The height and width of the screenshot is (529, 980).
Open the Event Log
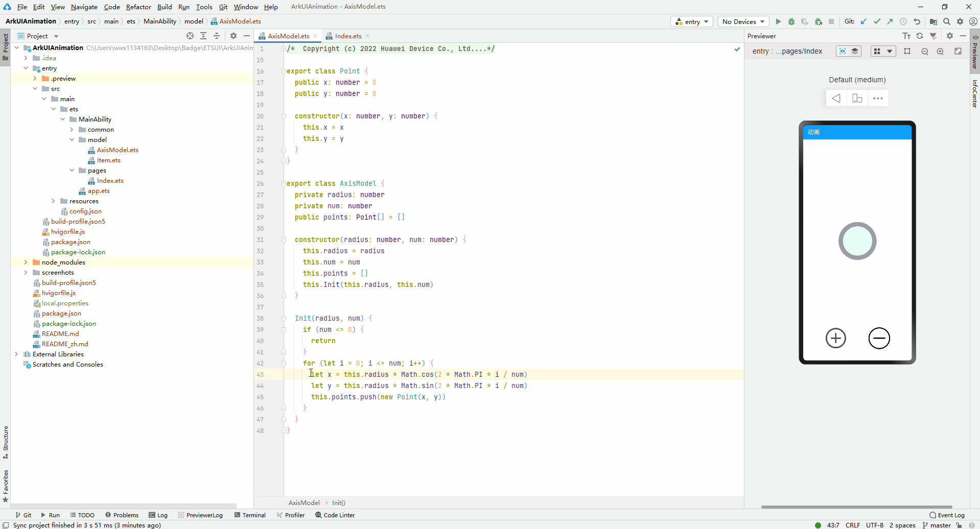point(947,515)
